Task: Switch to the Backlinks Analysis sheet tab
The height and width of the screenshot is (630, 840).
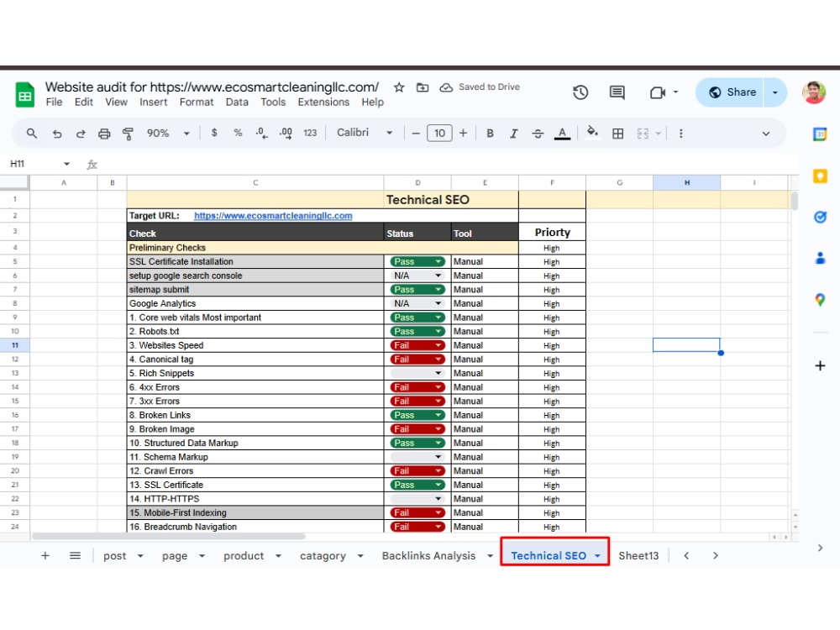Action: pyautogui.click(x=428, y=555)
